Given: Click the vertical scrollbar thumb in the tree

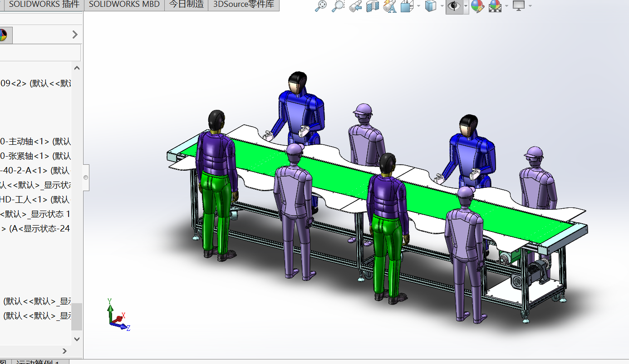Looking at the screenshot, I should (77, 316).
